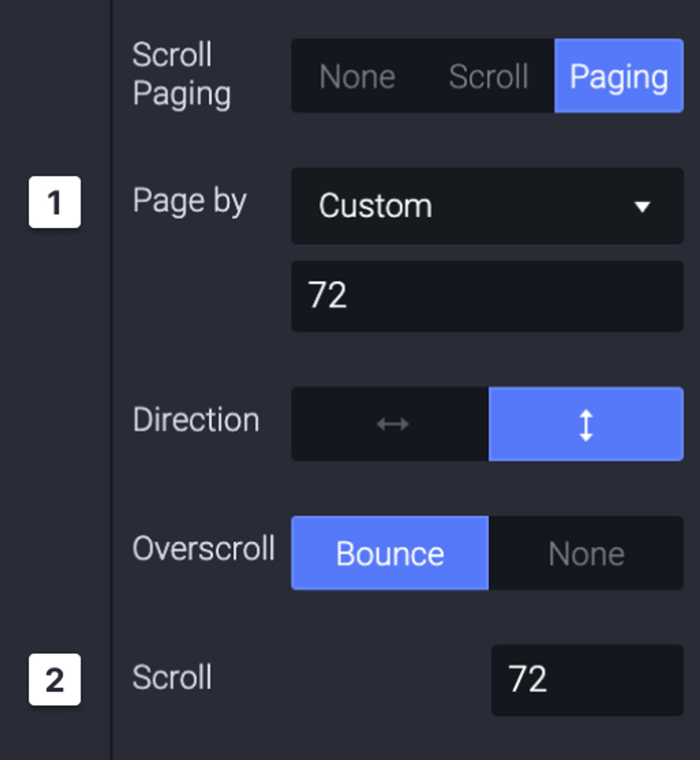Click the Scroll Paging label

[x=181, y=74]
